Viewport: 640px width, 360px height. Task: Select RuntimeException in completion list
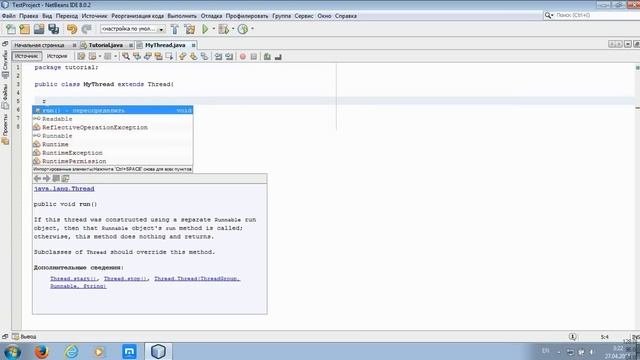tap(113, 153)
